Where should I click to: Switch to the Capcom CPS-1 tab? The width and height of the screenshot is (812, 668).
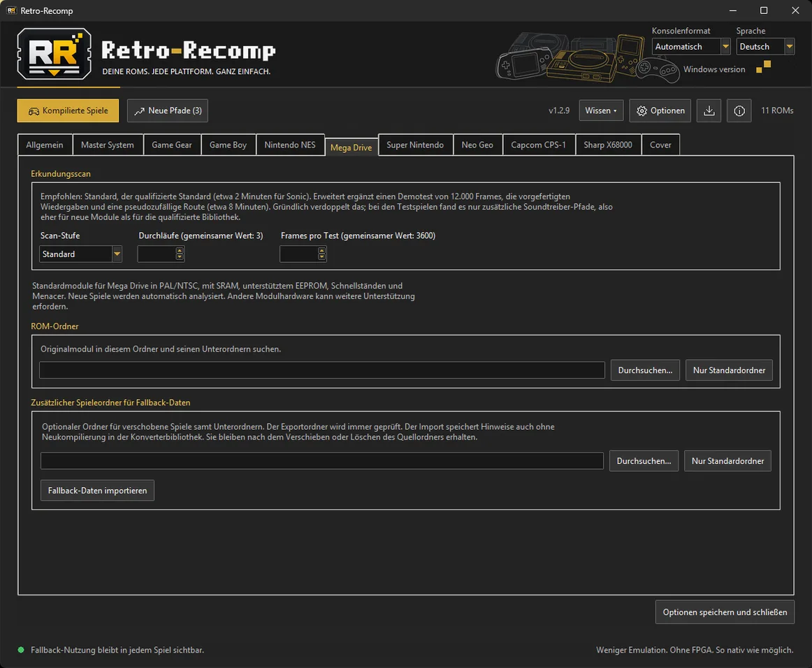(x=538, y=145)
